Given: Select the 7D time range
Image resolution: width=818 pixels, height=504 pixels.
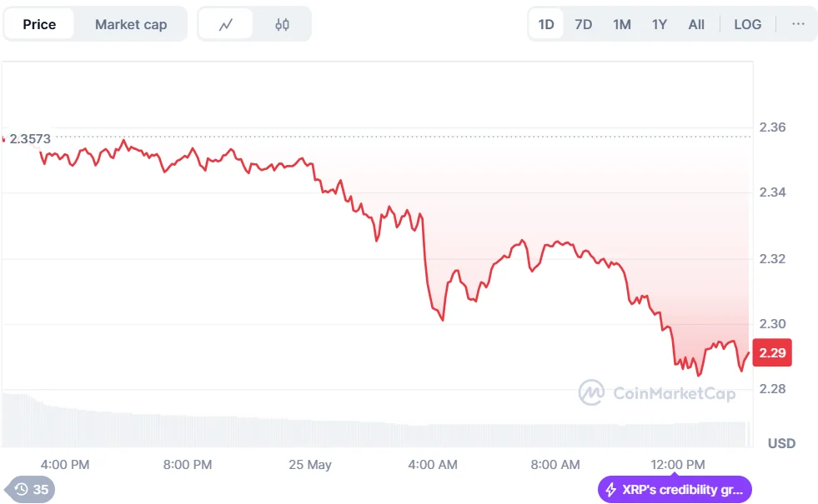Looking at the screenshot, I should coord(584,24).
